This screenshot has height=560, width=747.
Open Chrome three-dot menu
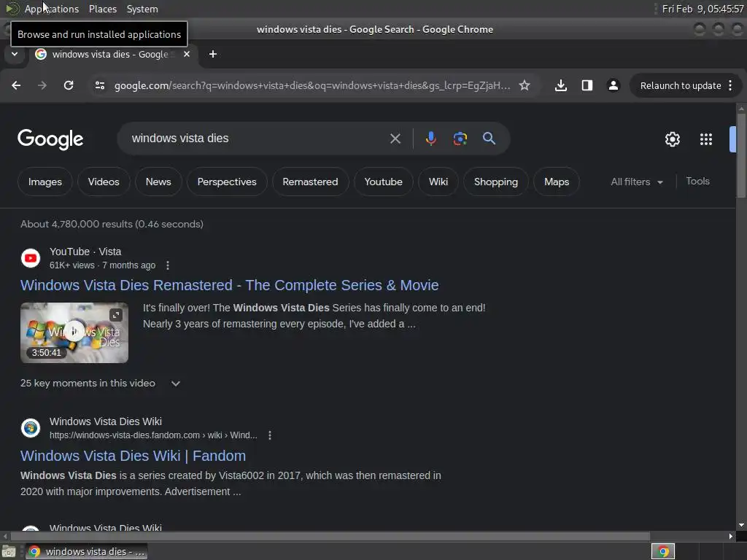(730, 85)
